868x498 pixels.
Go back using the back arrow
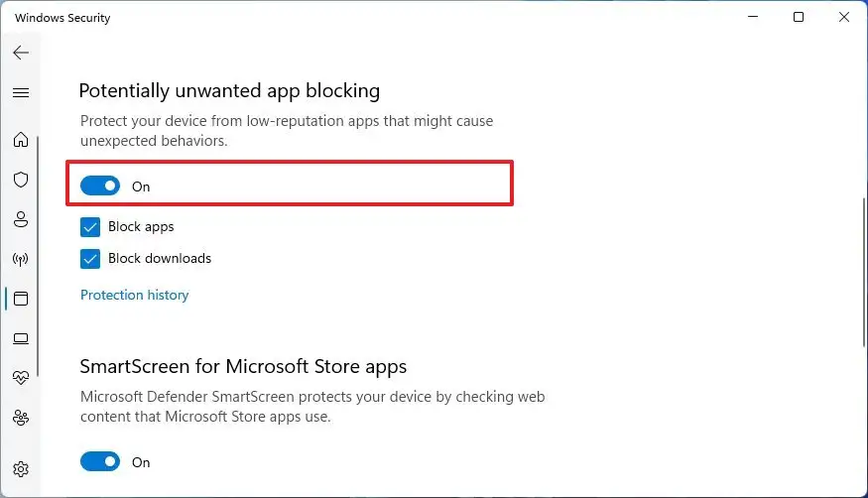click(20, 53)
